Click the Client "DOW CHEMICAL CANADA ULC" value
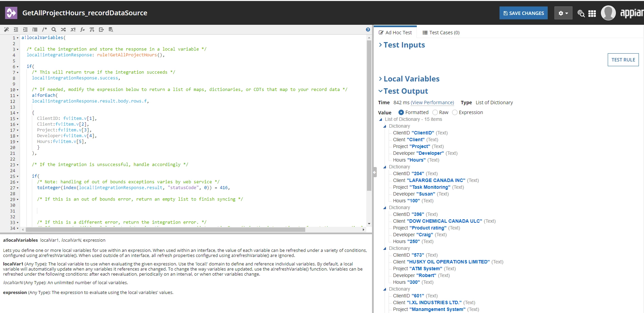 tap(444, 221)
